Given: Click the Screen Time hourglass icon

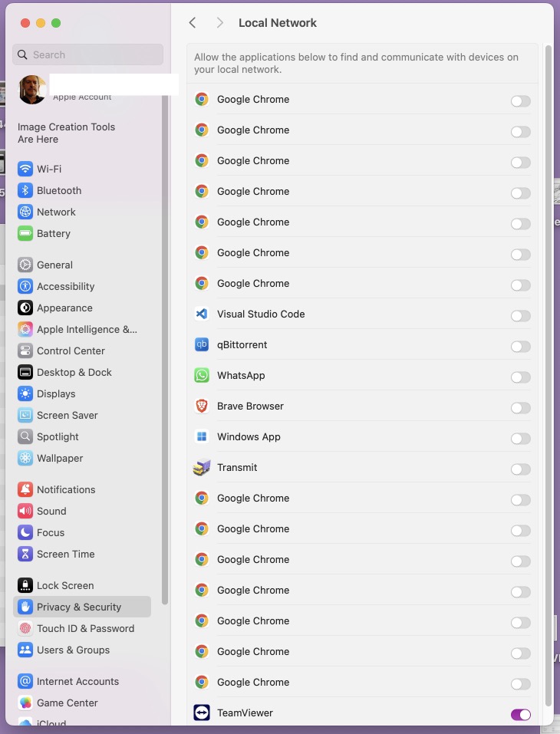Looking at the screenshot, I should coord(25,555).
